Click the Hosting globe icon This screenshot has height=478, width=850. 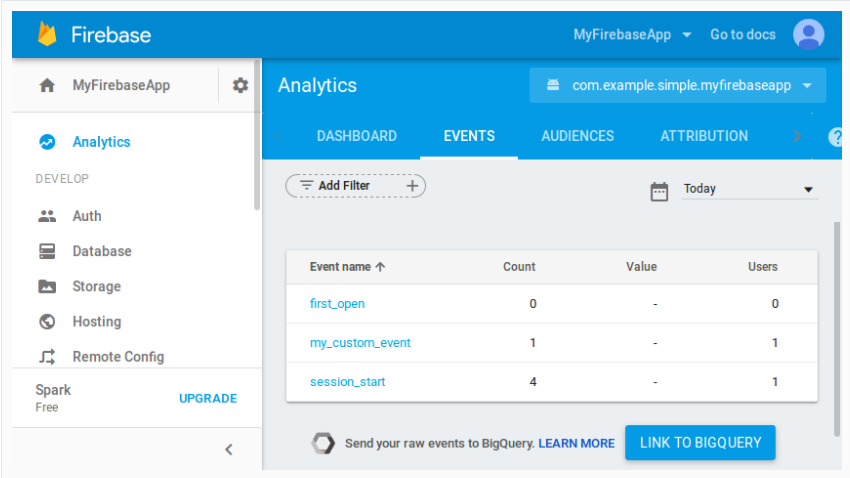pos(47,321)
